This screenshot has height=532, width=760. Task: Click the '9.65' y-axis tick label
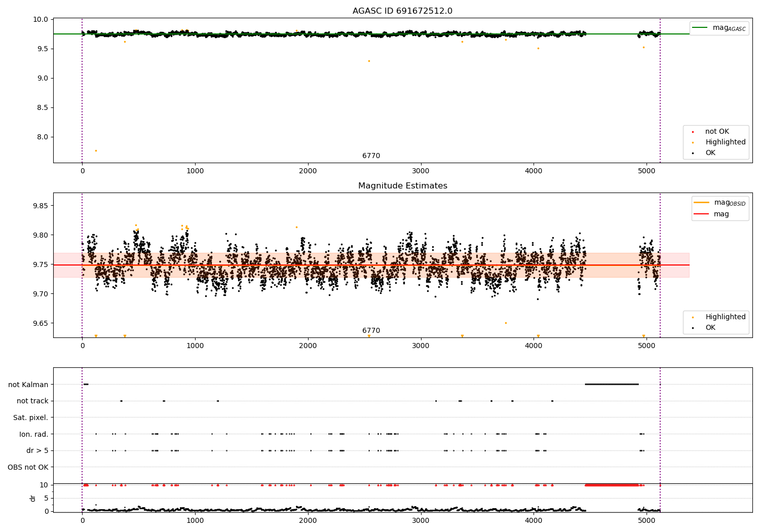click(40, 324)
